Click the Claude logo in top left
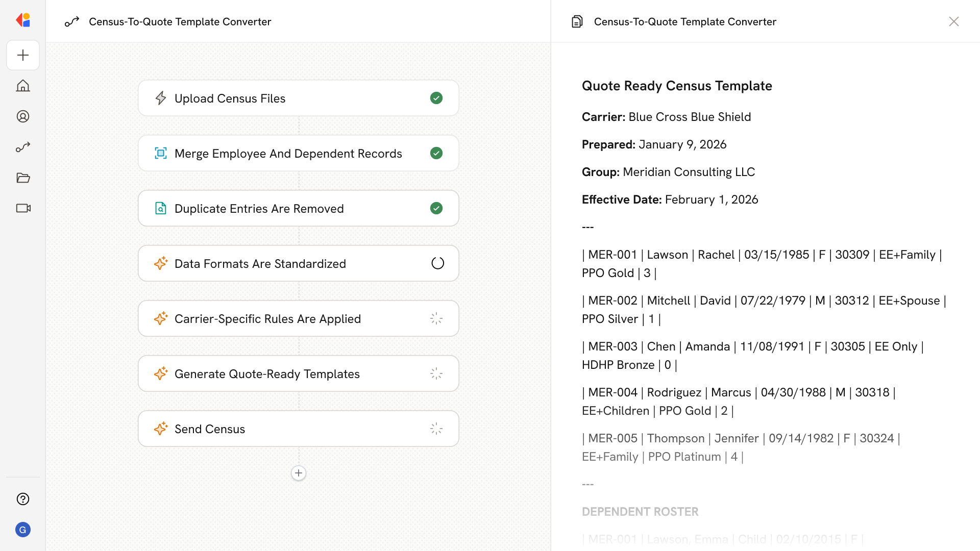The image size is (980, 551). (23, 20)
